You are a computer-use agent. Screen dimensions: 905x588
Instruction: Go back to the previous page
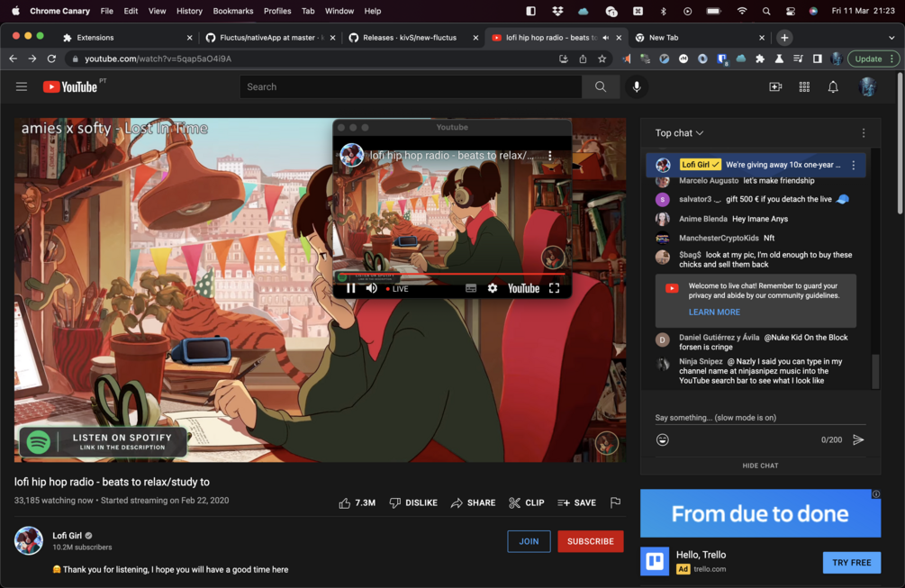click(14, 59)
